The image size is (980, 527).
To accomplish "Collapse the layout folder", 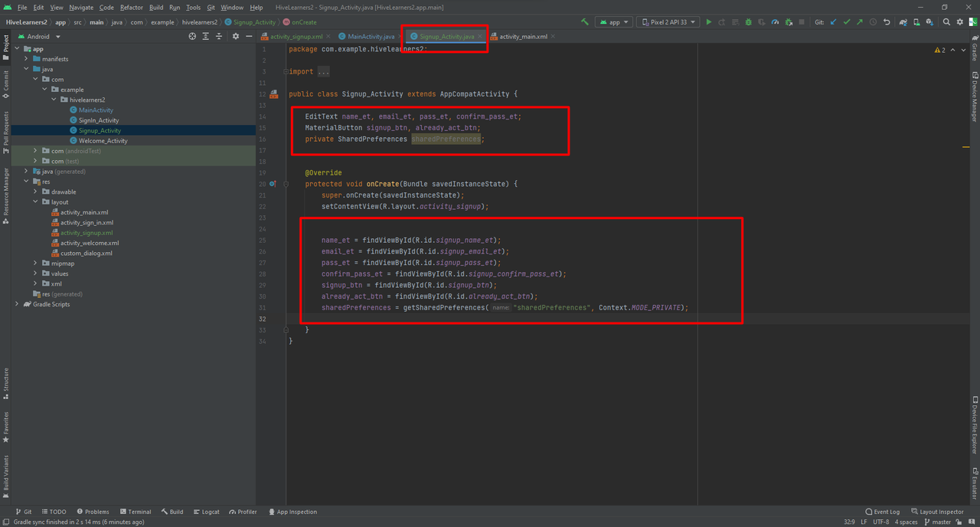I will click(35, 202).
